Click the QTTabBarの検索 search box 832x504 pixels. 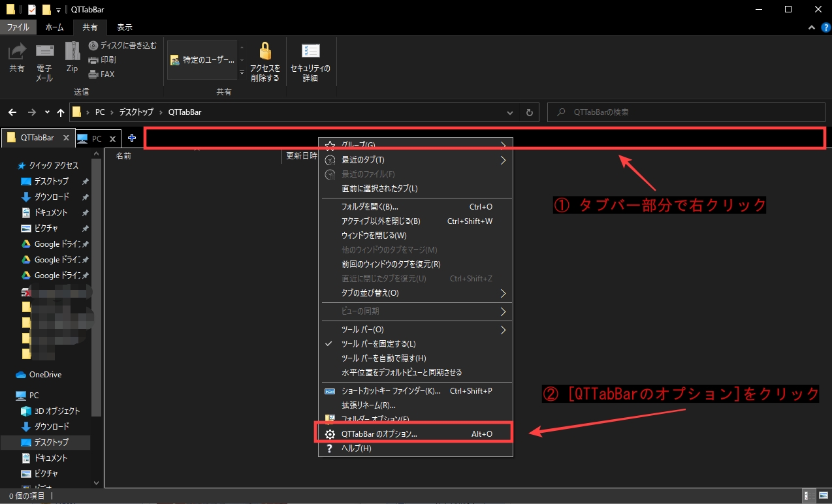[686, 112]
